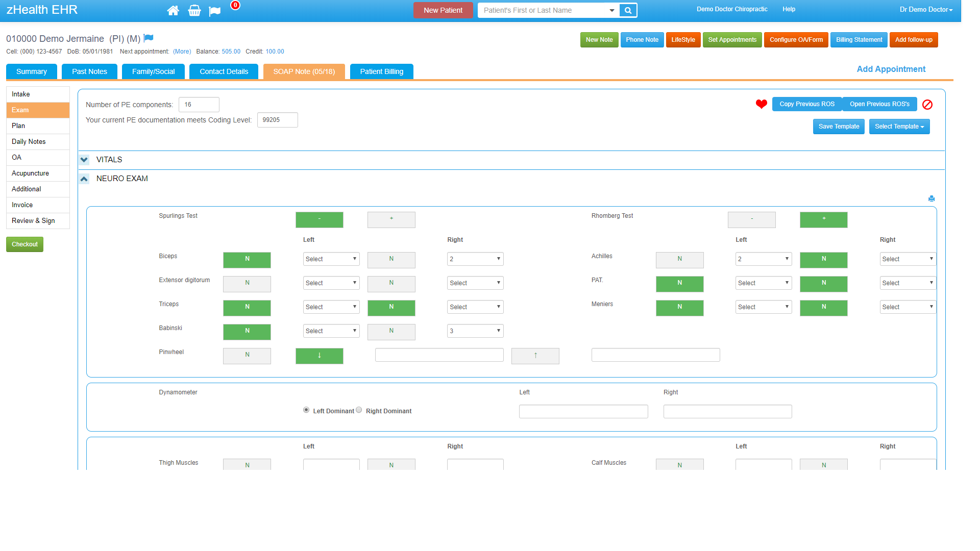Click the Copy Previous ROS button

806,104
